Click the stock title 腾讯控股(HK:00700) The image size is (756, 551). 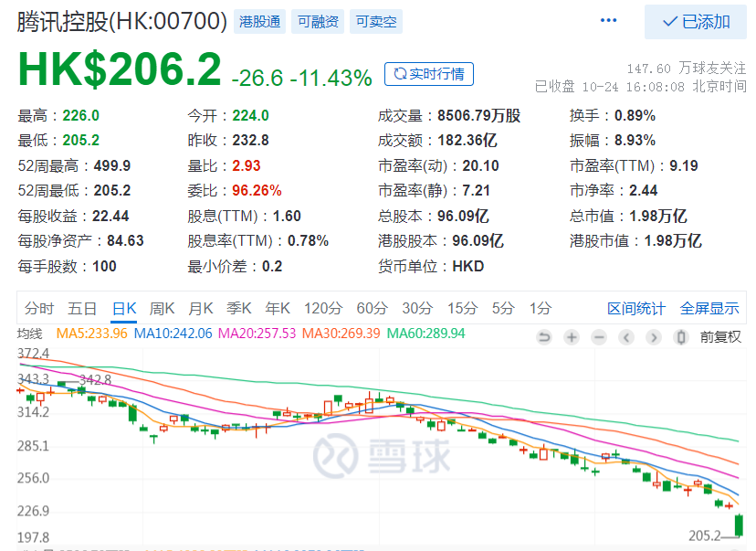tap(122, 22)
